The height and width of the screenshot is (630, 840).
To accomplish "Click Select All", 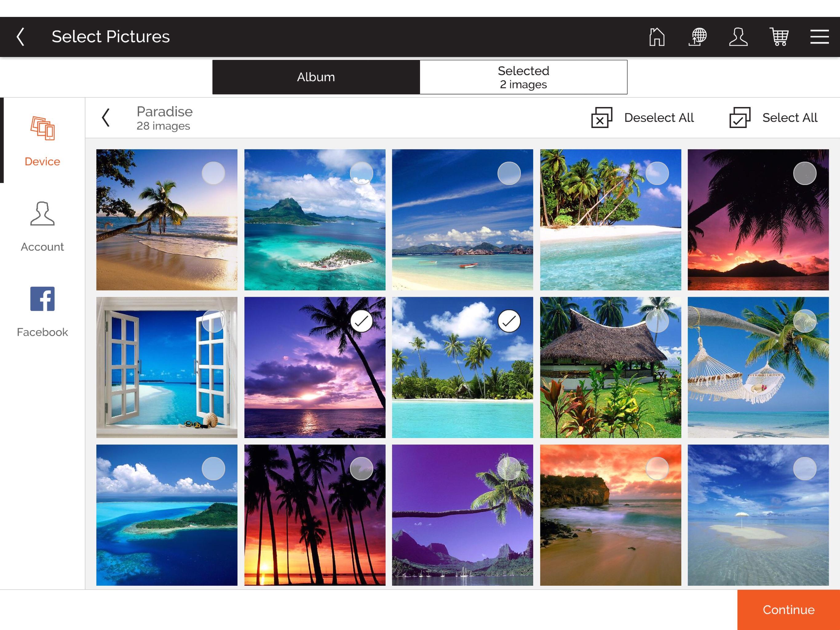I will [x=773, y=118].
